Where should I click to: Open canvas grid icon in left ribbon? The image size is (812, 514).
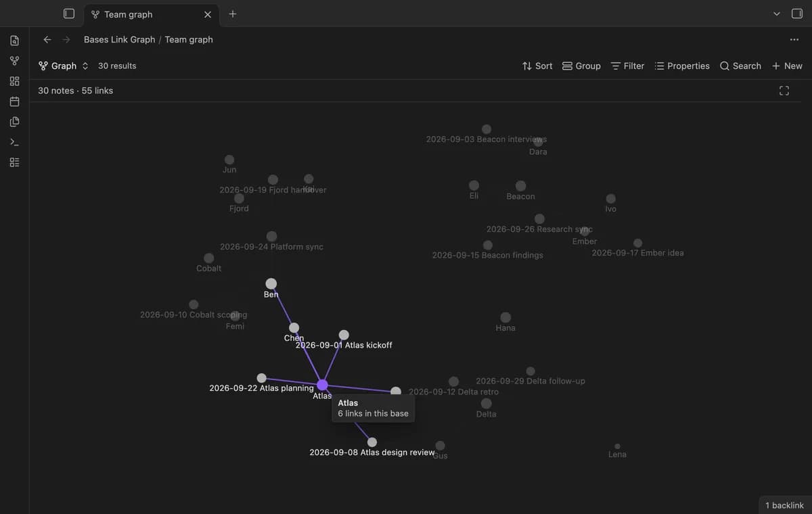(14, 81)
